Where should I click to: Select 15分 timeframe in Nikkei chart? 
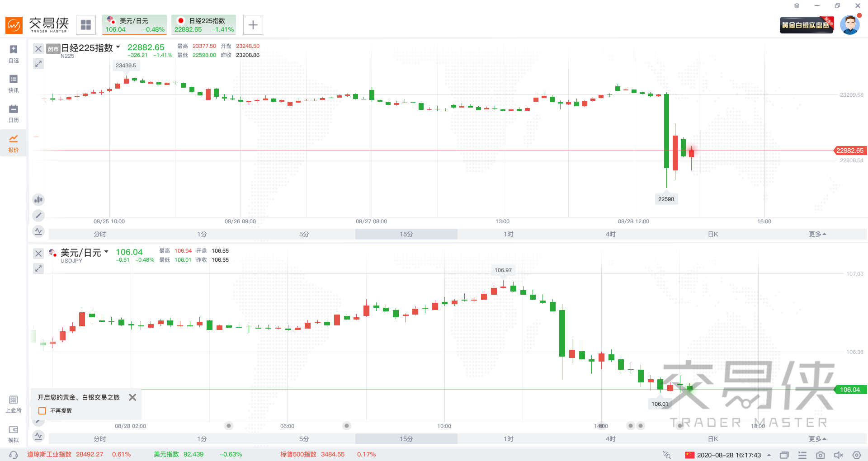[x=406, y=234]
